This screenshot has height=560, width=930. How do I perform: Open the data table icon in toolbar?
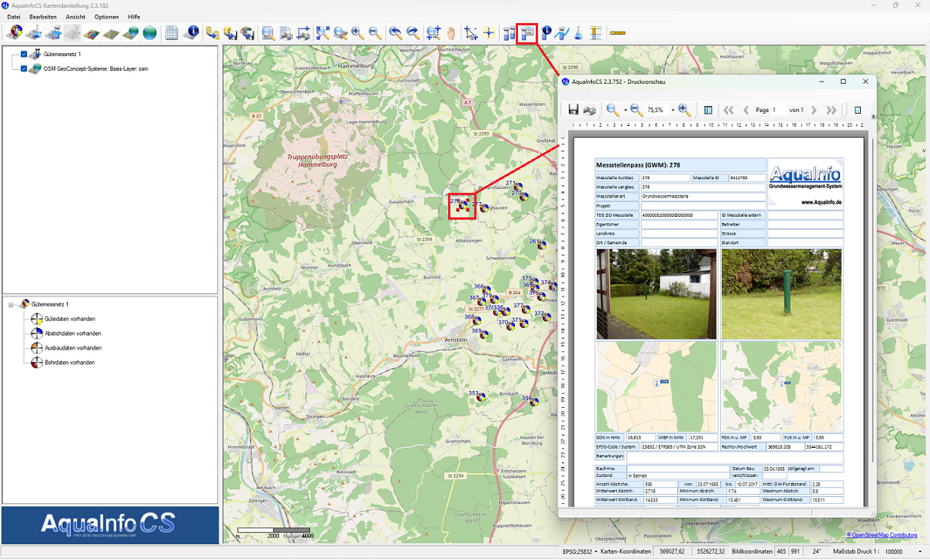click(172, 33)
